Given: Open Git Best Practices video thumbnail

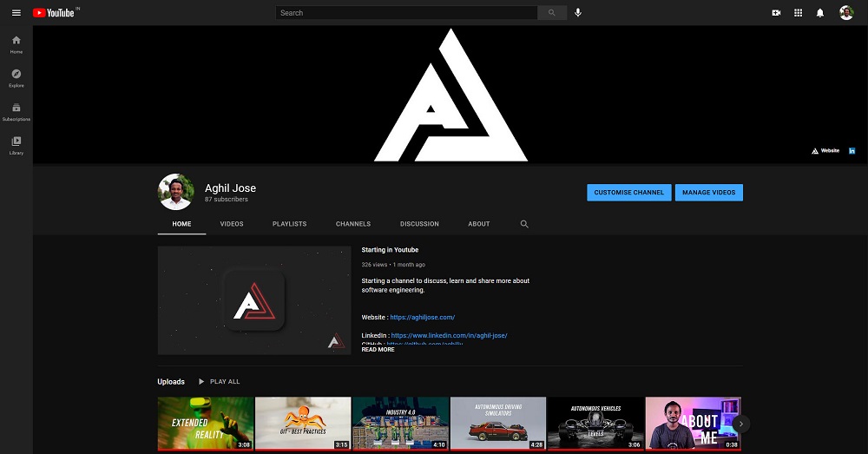Looking at the screenshot, I should (x=303, y=424).
